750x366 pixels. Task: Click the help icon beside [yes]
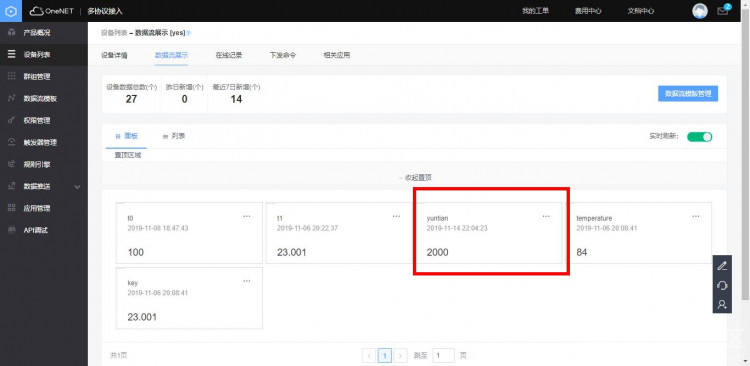coord(188,33)
